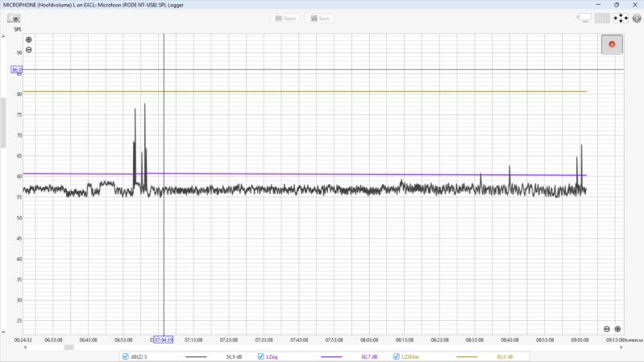Zoom in the horizontal time axis
The image size is (644, 362).
(x=617, y=329)
